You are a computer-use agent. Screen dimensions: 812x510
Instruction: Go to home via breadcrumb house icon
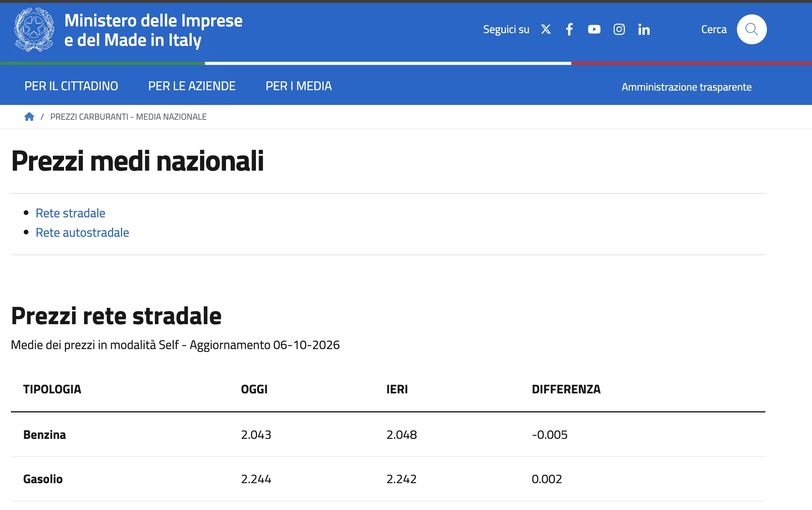(x=29, y=117)
